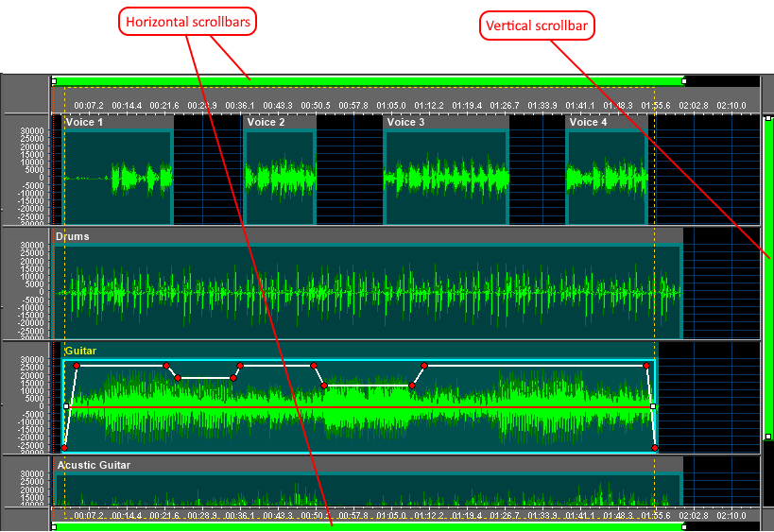774x532 pixels.
Task: Click the bottom-left red envelope point on Guitar
Action: [64, 447]
